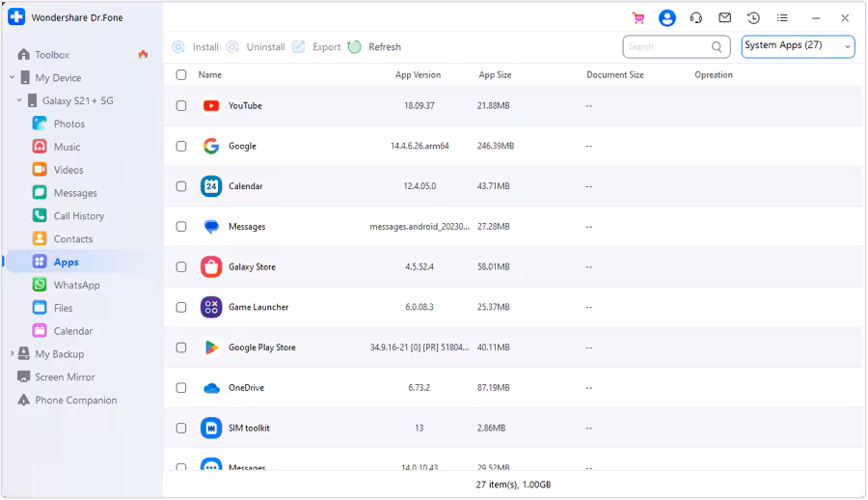868x500 pixels.
Task: Check the Google row checkbox
Action: pyautogui.click(x=181, y=147)
